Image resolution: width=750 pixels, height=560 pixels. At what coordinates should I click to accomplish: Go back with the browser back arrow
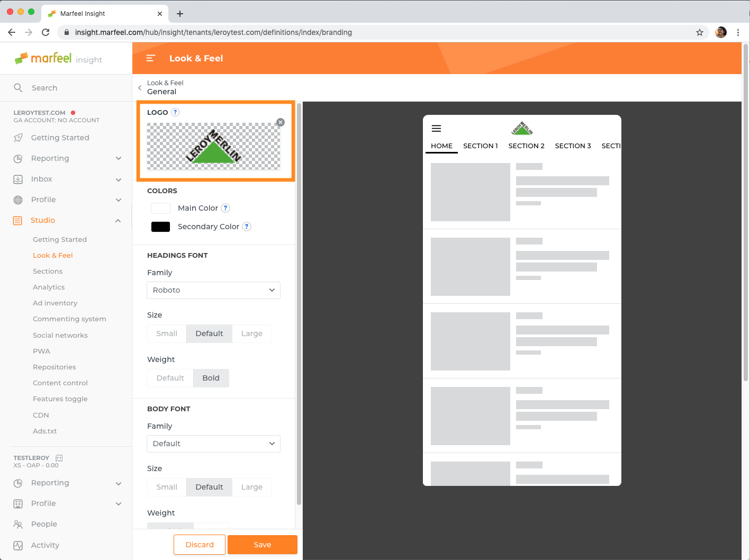pos(12,32)
